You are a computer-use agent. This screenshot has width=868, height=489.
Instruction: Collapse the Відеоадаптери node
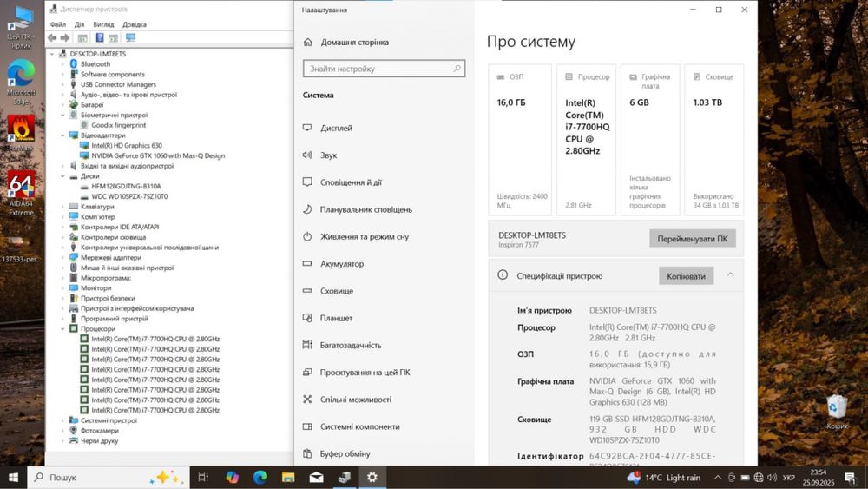click(62, 135)
